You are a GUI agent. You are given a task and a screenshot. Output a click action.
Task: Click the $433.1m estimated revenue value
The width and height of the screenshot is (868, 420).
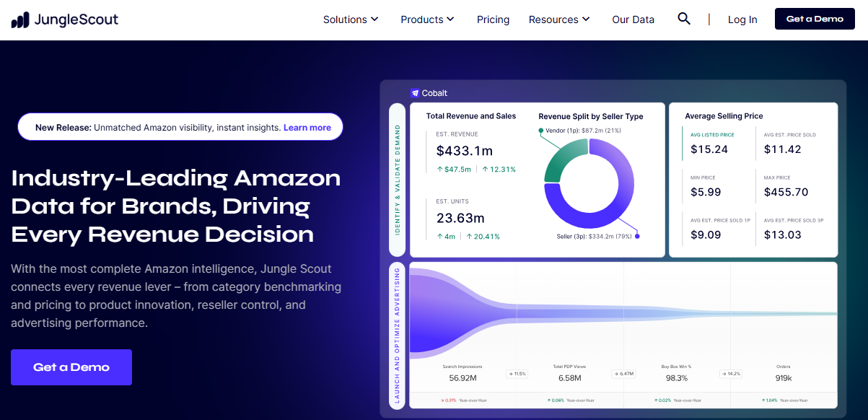(x=465, y=151)
